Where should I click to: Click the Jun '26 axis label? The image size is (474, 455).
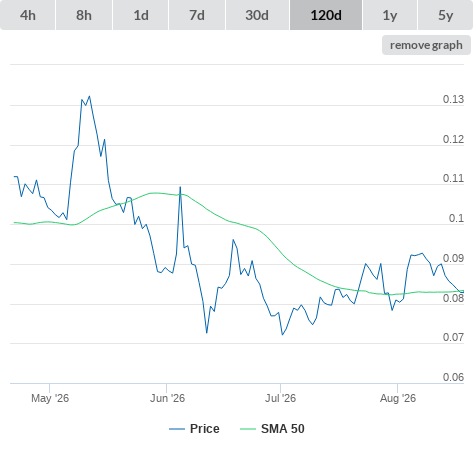coord(167,398)
